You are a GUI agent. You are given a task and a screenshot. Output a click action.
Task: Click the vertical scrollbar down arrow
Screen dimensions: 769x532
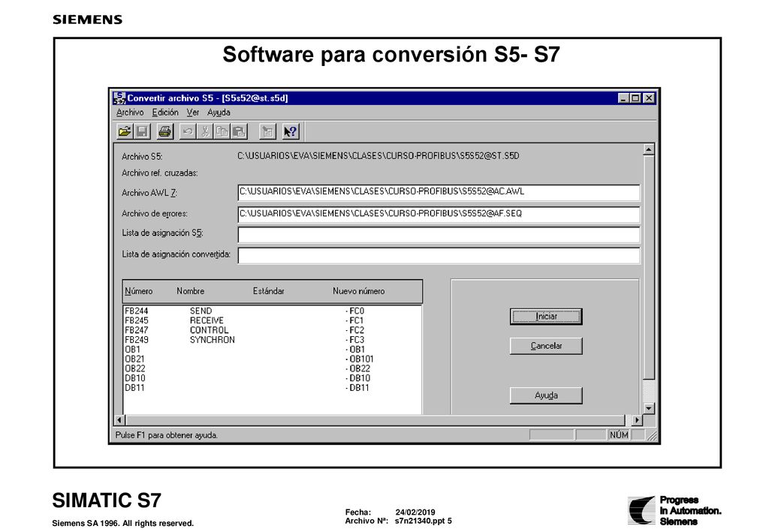[x=648, y=408]
